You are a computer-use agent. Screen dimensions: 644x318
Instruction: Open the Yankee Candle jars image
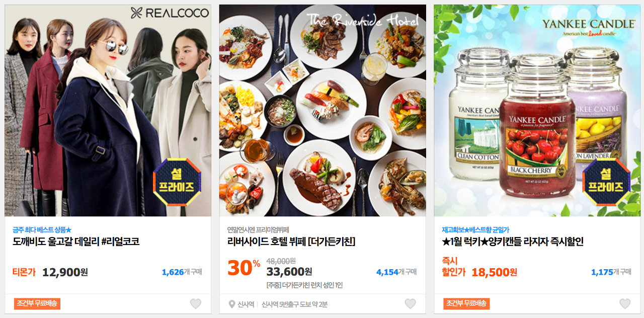click(537, 111)
